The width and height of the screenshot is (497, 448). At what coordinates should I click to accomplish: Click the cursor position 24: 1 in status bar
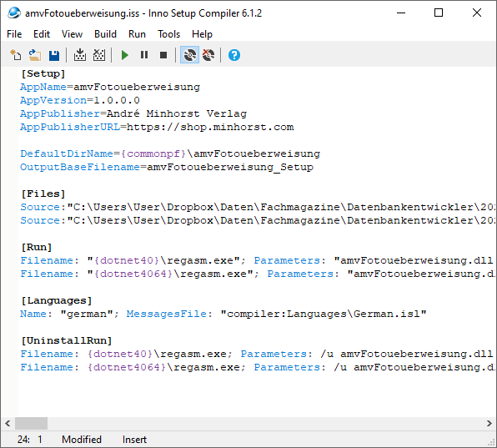point(29,440)
